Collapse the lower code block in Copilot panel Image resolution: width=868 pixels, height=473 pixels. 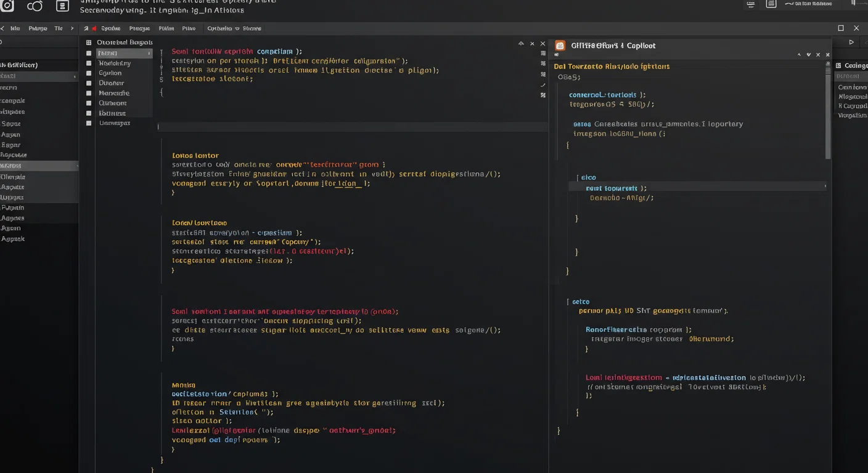[x=568, y=302]
